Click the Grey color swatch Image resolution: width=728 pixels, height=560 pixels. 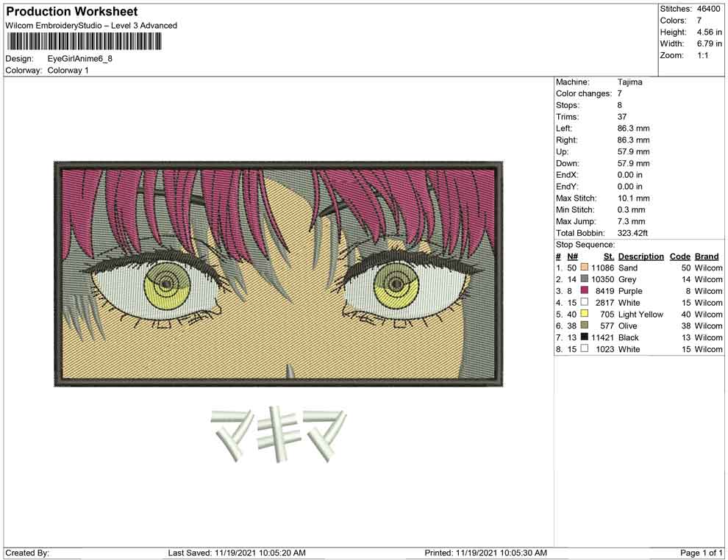coord(584,279)
